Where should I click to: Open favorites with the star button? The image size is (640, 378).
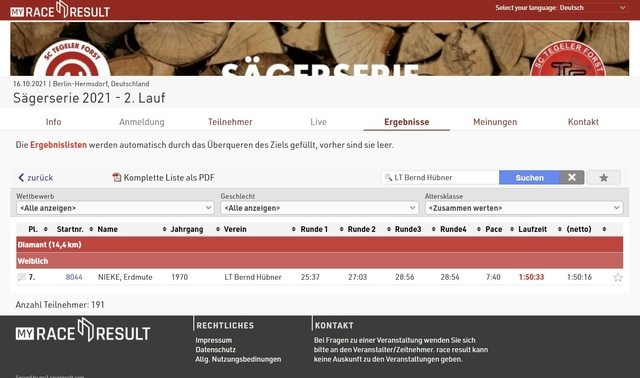pyautogui.click(x=604, y=178)
